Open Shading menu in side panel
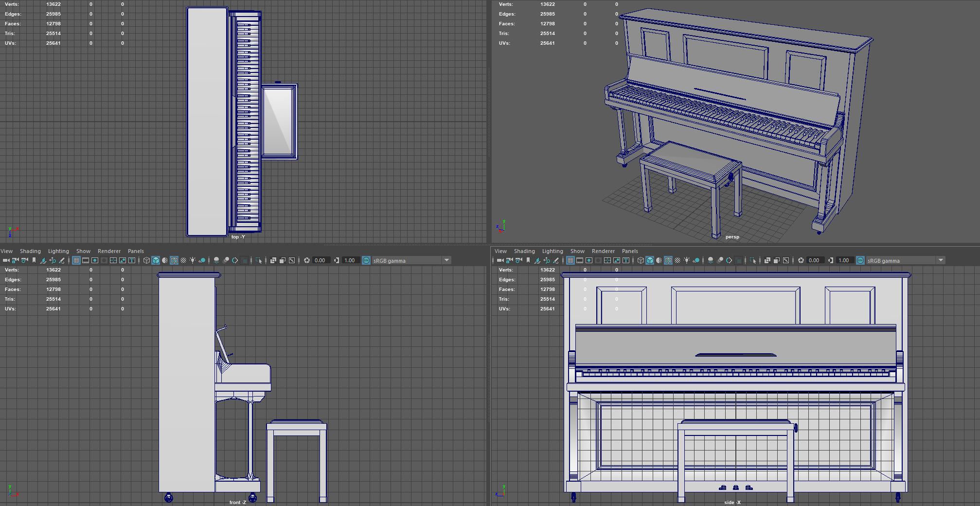Image resolution: width=980 pixels, height=506 pixels. pyautogui.click(x=524, y=251)
